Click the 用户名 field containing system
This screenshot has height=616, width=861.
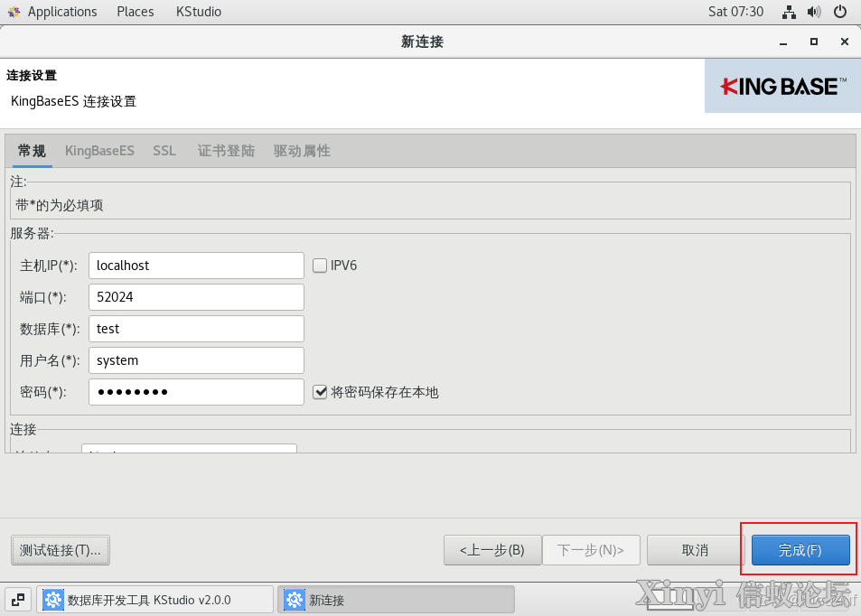pos(196,360)
